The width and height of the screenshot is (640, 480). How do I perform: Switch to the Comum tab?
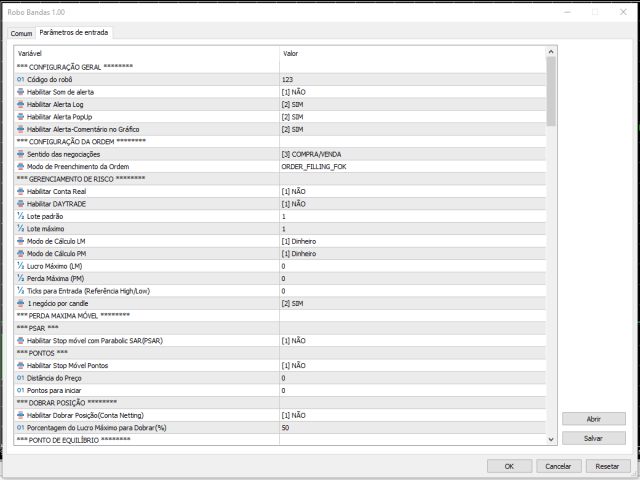pyautogui.click(x=21, y=33)
